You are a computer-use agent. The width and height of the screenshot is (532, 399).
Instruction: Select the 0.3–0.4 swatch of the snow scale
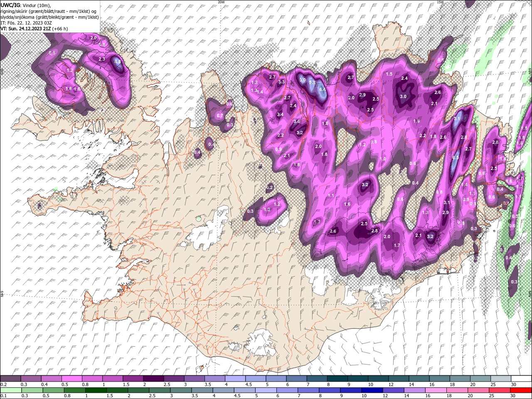coord(31,379)
